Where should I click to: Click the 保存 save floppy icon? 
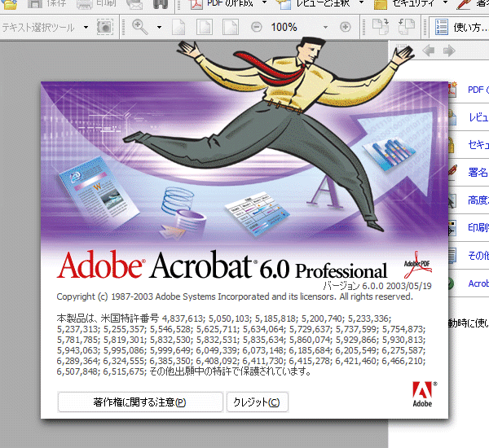34,4
